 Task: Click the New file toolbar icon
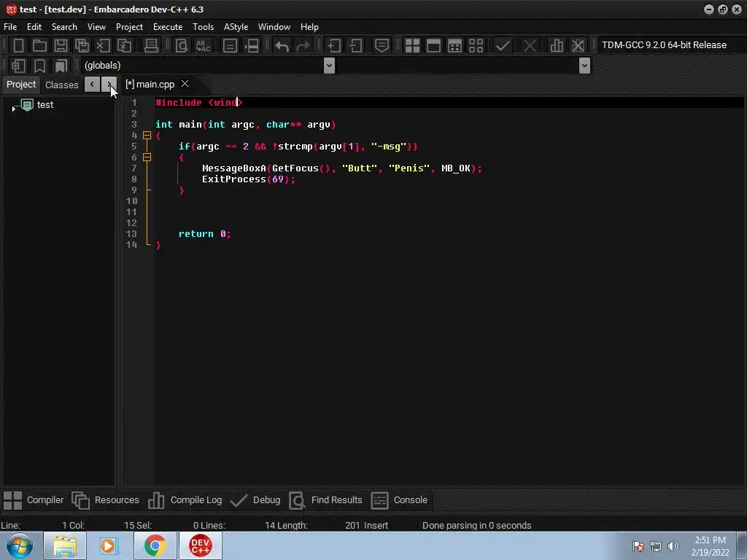point(18,46)
